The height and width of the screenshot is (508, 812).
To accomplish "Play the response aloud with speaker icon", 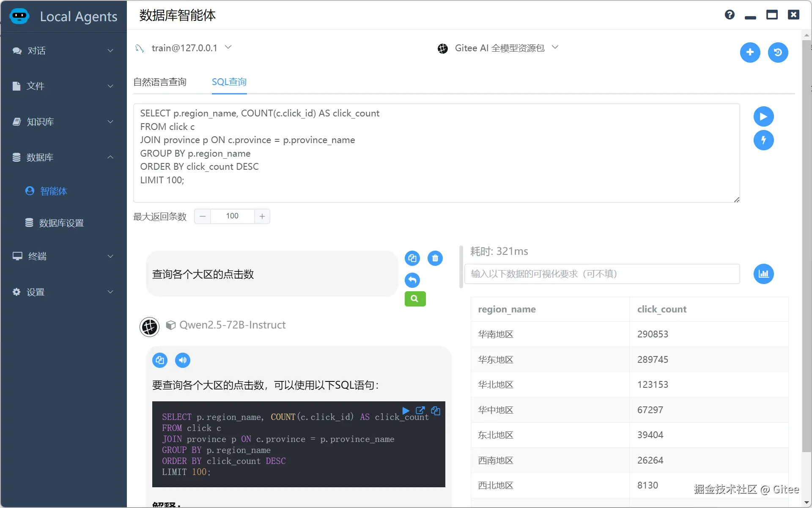I will click(183, 360).
